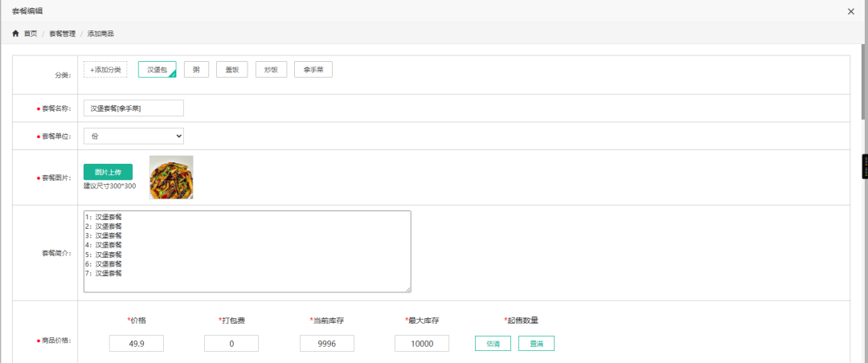Go to 套餐管理 breadcrumb
This screenshot has width=868, height=363.
[62, 34]
